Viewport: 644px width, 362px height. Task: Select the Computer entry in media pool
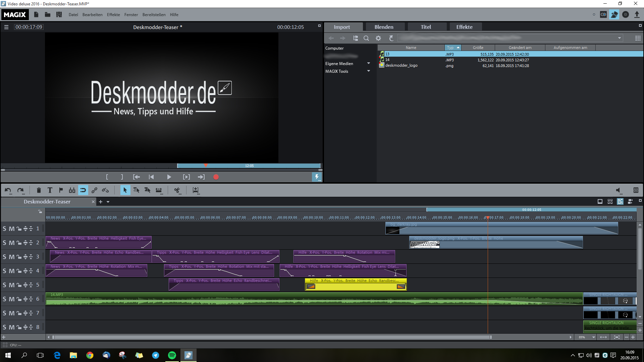coord(334,48)
